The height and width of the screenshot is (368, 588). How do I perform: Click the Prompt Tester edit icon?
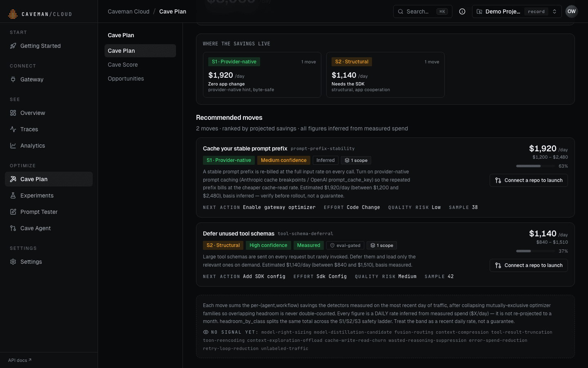13,212
